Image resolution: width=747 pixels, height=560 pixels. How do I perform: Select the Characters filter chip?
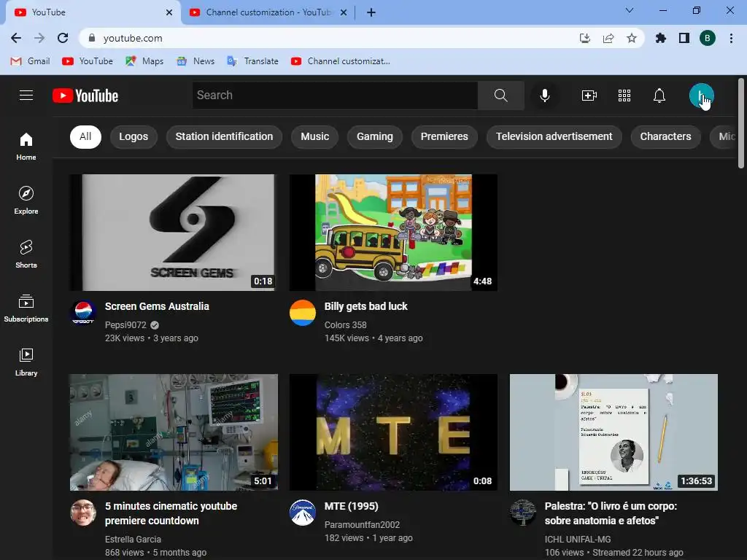click(x=665, y=136)
